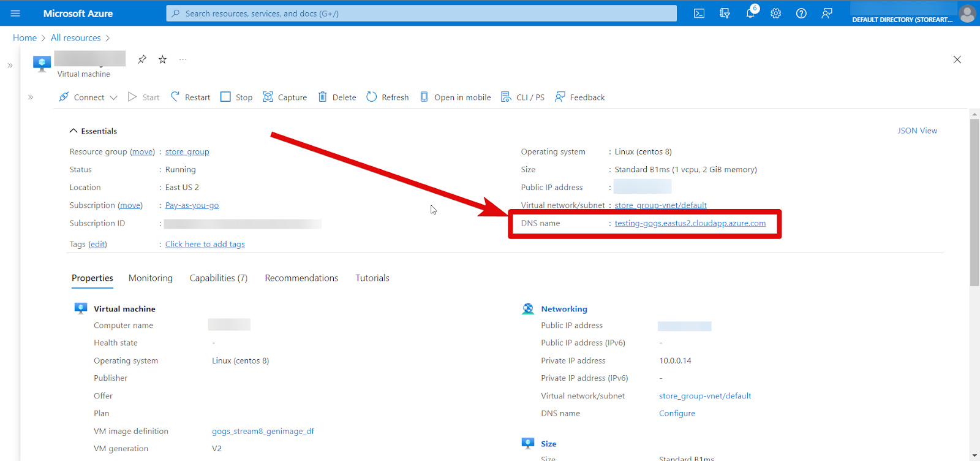
Task: Click the Refresh circular arrow icon
Action: click(x=371, y=97)
